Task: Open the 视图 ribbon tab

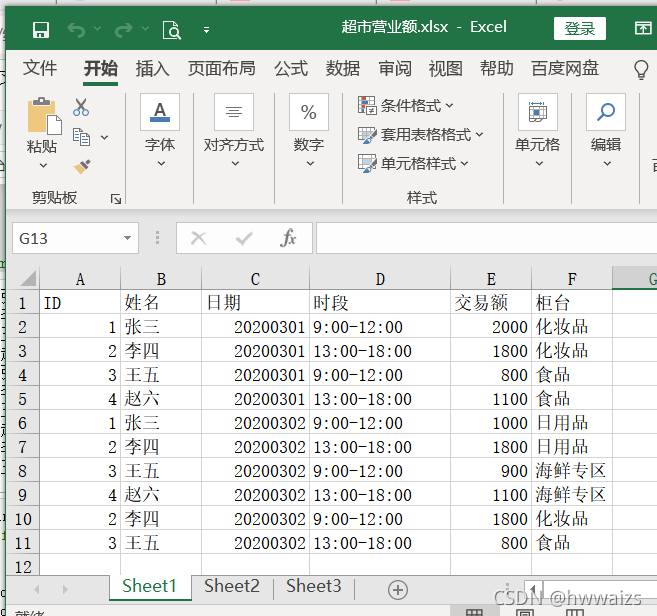Action: tap(445, 68)
